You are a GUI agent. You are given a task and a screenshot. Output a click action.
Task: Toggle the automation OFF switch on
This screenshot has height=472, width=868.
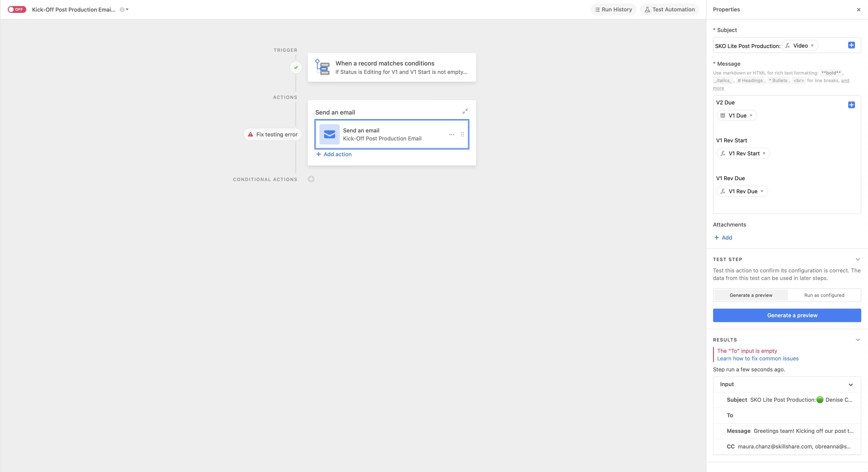(17, 9)
